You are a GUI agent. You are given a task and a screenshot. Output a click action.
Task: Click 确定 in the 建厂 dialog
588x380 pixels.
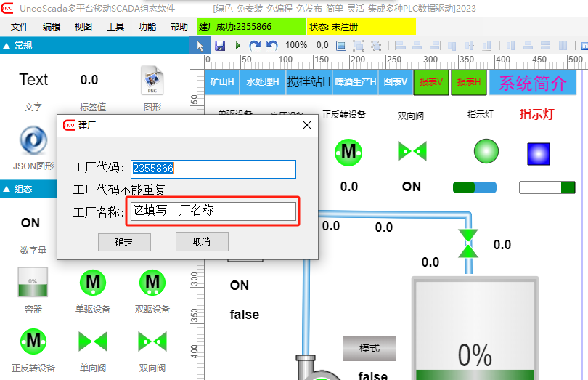(124, 242)
